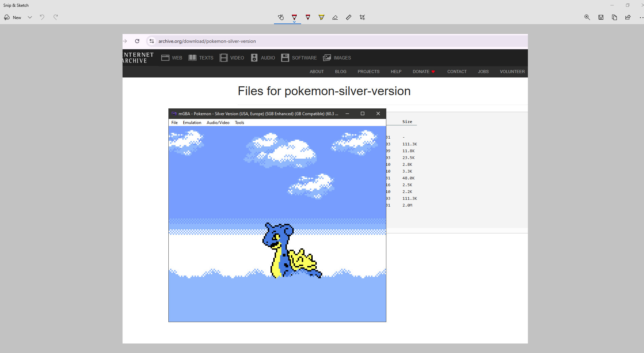Share the snip
The height and width of the screenshot is (353, 644).
click(628, 17)
